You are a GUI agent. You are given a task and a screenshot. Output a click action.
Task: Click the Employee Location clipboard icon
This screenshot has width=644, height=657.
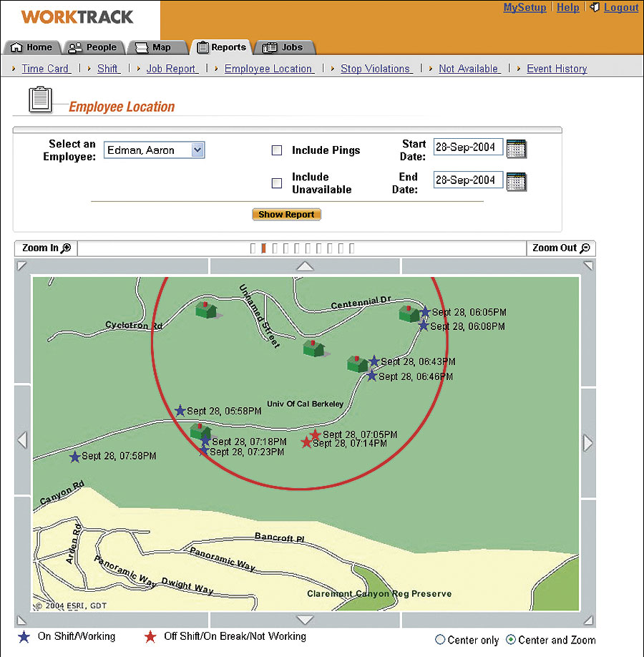click(40, 99)
